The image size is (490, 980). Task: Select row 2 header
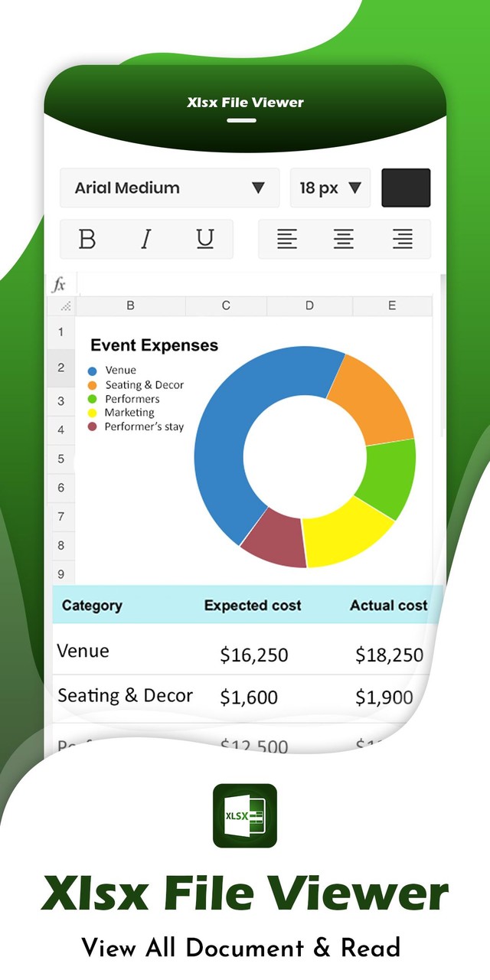point(60,367)
